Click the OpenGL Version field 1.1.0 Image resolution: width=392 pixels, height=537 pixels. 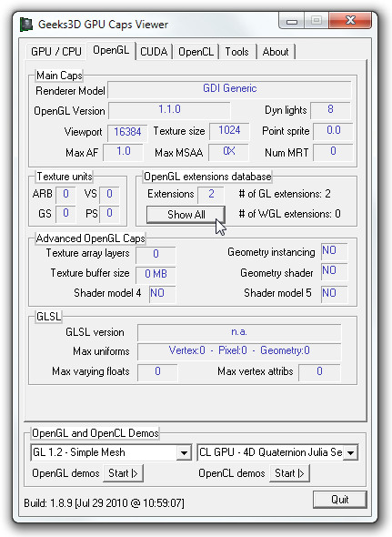coord(169,110)
